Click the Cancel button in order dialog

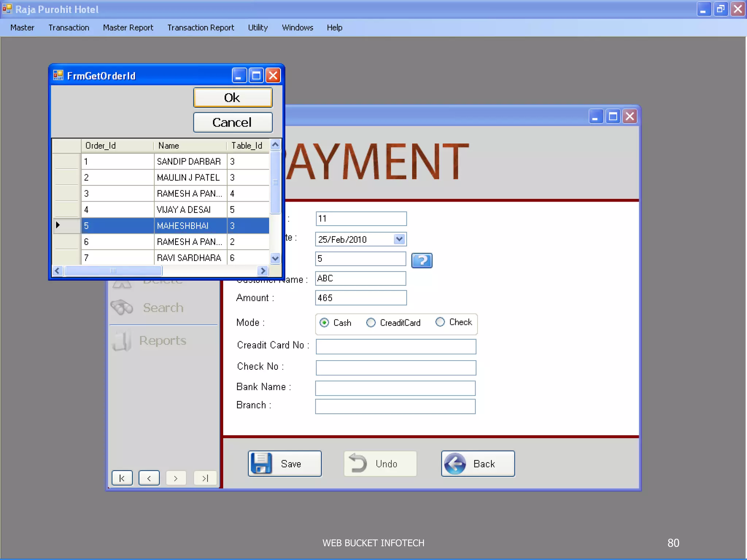click(233, 122)
